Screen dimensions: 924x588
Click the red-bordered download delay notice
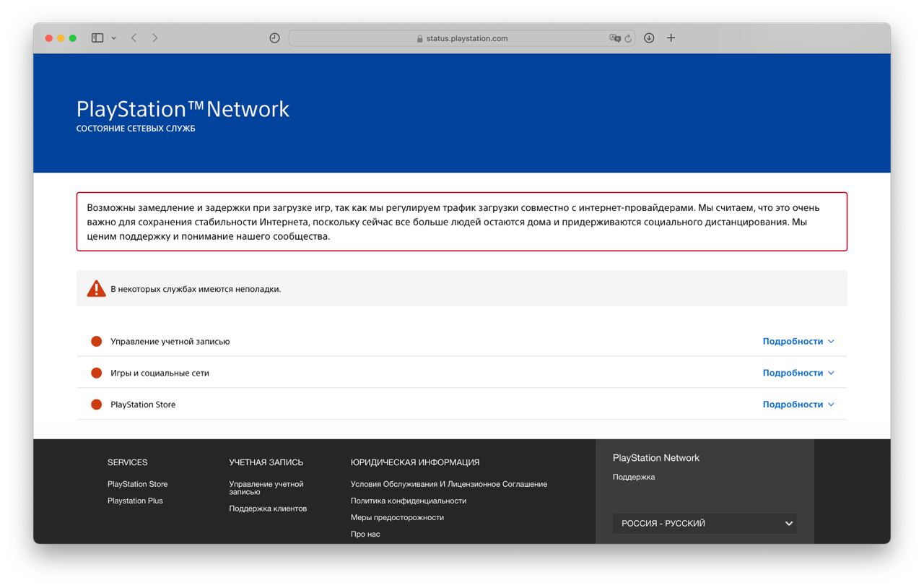pyautogui.click(x=462, y=222)
